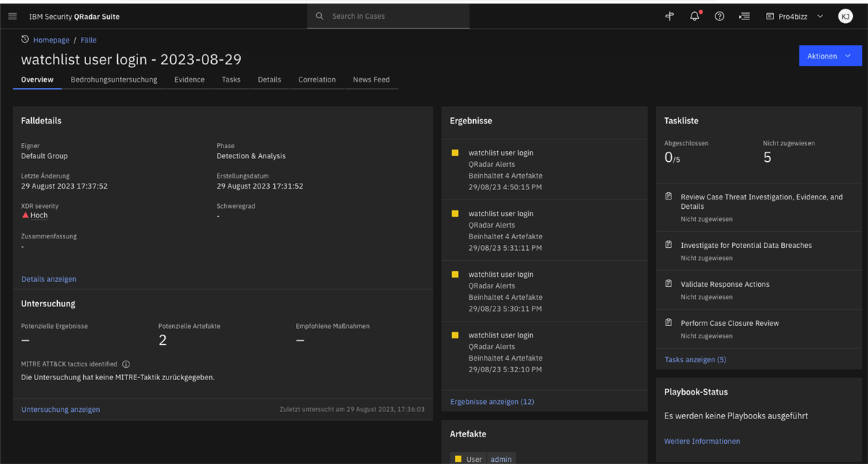Select the Correlation tab
The height and width of the screenshot is (464, 868).
point(317,80)
